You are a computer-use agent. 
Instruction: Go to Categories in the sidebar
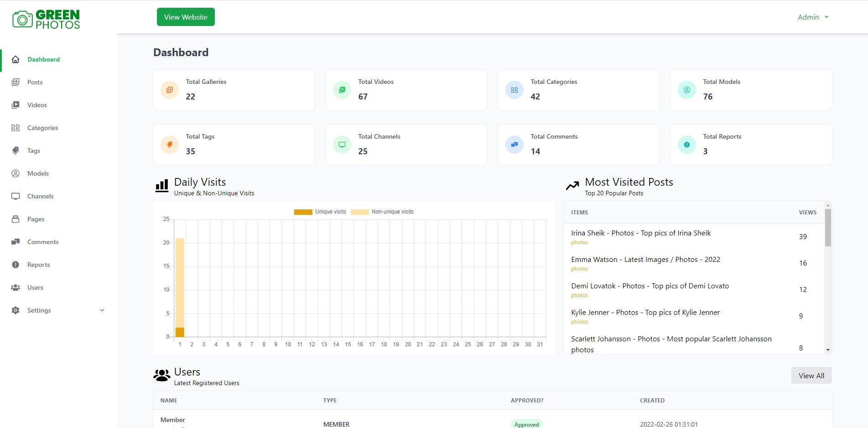[42, 128]
